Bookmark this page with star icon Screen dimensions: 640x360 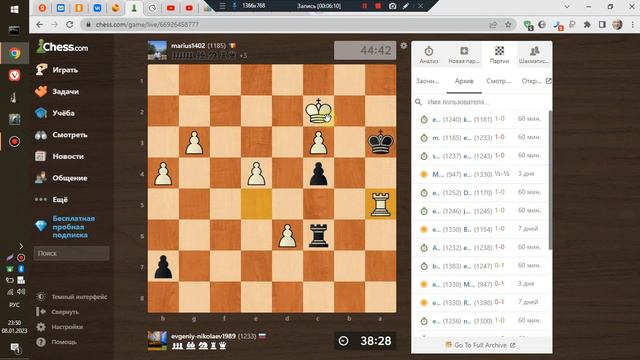508,24
